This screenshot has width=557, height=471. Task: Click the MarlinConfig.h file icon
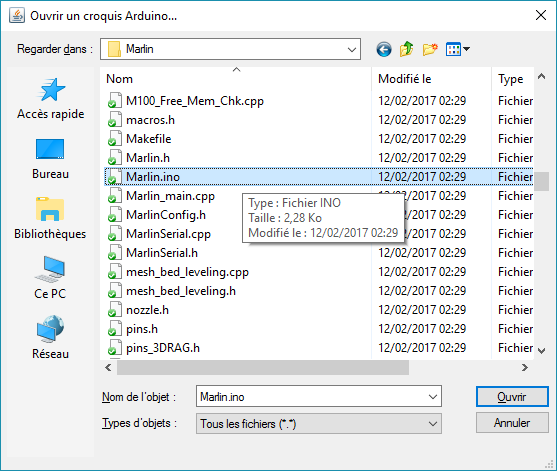114,215
